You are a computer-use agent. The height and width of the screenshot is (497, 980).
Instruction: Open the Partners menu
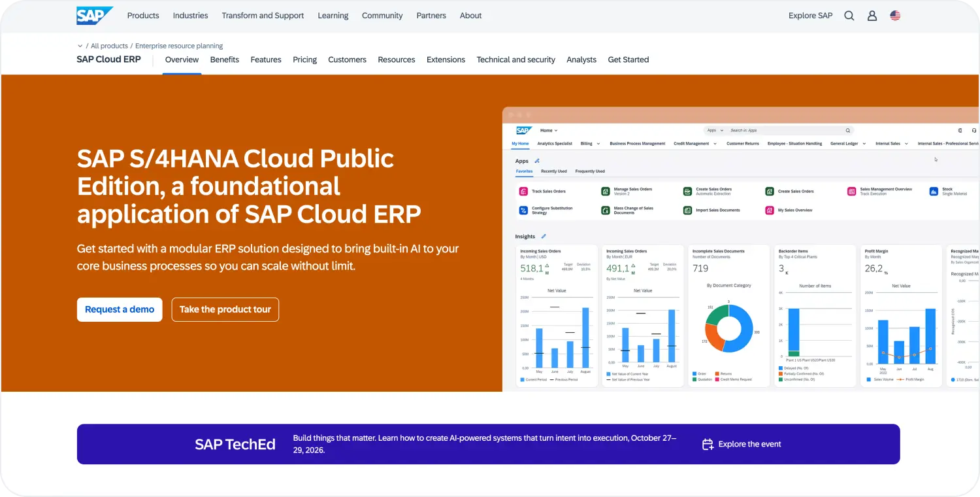coord(431,16)
